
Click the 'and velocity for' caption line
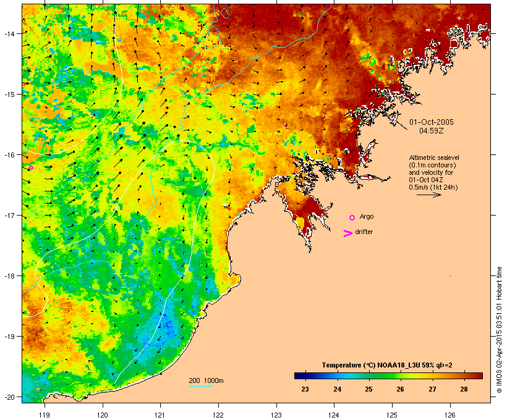431,172
